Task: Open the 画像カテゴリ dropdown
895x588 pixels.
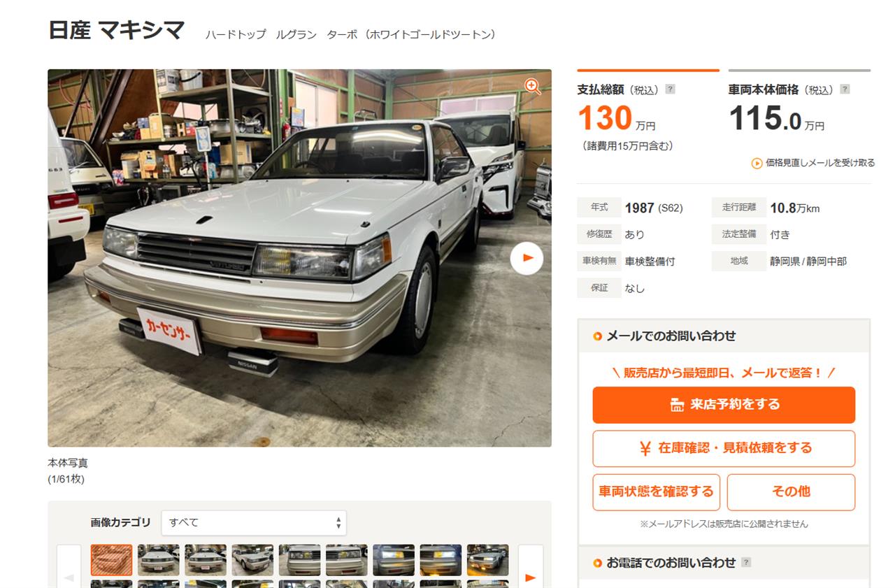Action: tap(254, 522)
